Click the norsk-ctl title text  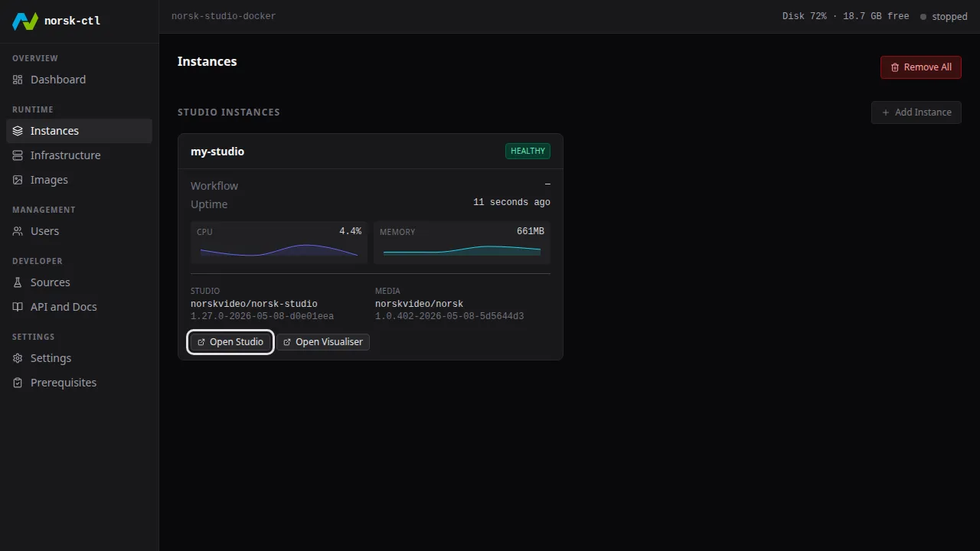coord(72,21)
